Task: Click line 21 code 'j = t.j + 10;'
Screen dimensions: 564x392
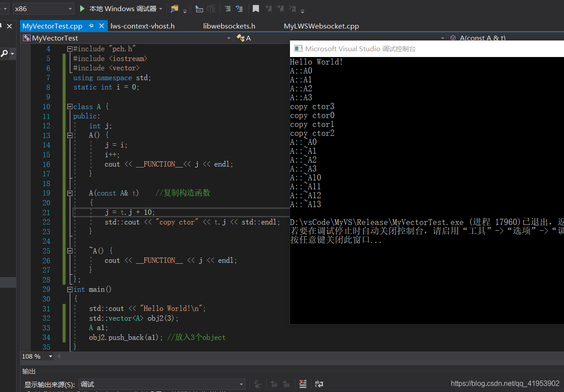Action: [x=130, y=212]
